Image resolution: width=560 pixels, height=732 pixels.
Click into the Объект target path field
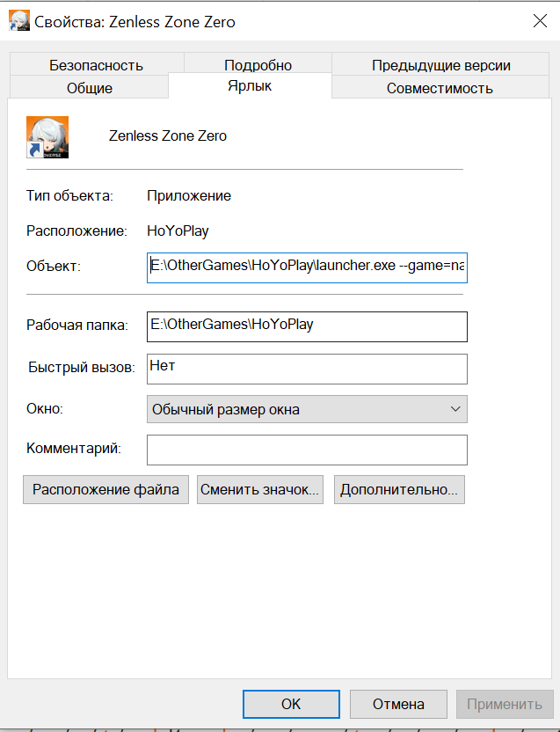(x=307, y=267)
